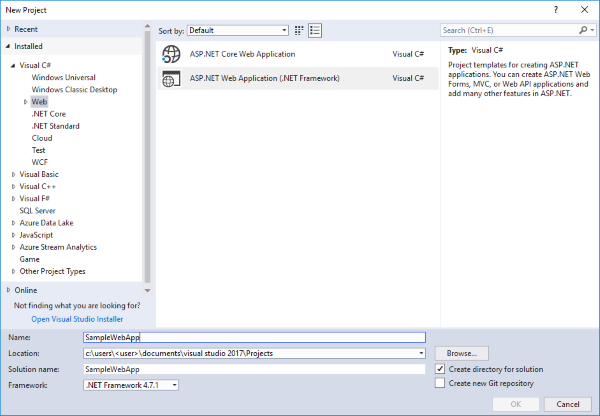Expand the Visual C++ node
Viewport: 600px width, 416px height.
coord(13,187)
